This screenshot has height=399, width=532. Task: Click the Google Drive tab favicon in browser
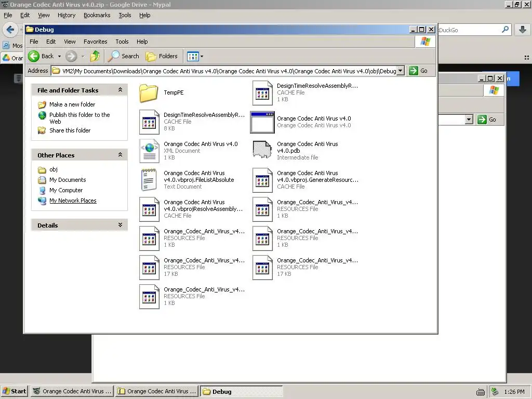[x=6, y=58]
